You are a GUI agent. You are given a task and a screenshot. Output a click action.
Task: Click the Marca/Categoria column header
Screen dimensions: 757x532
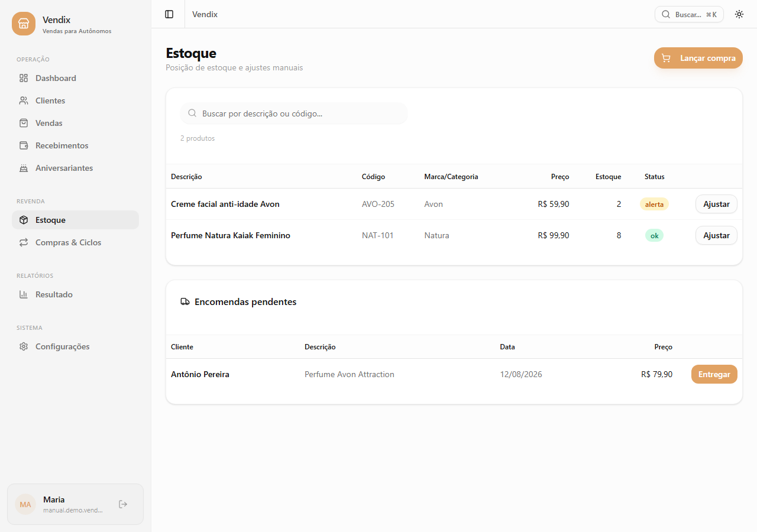(451, 177)
